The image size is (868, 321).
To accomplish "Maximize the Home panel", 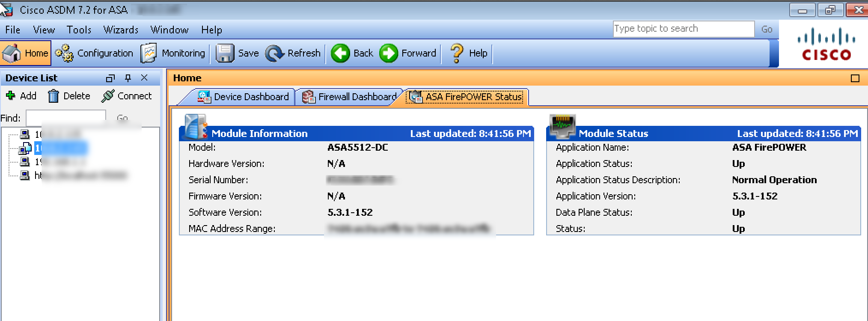I will coord(855,78).
